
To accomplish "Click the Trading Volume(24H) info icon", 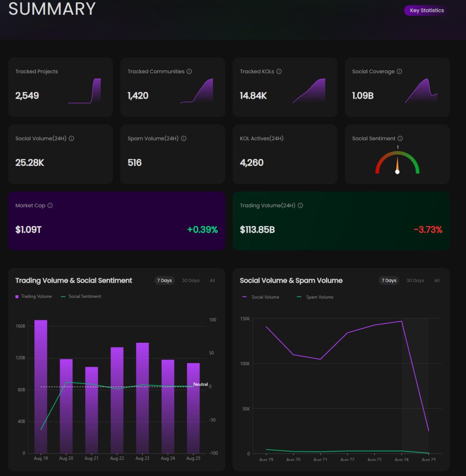I will [x=300, y=205].
